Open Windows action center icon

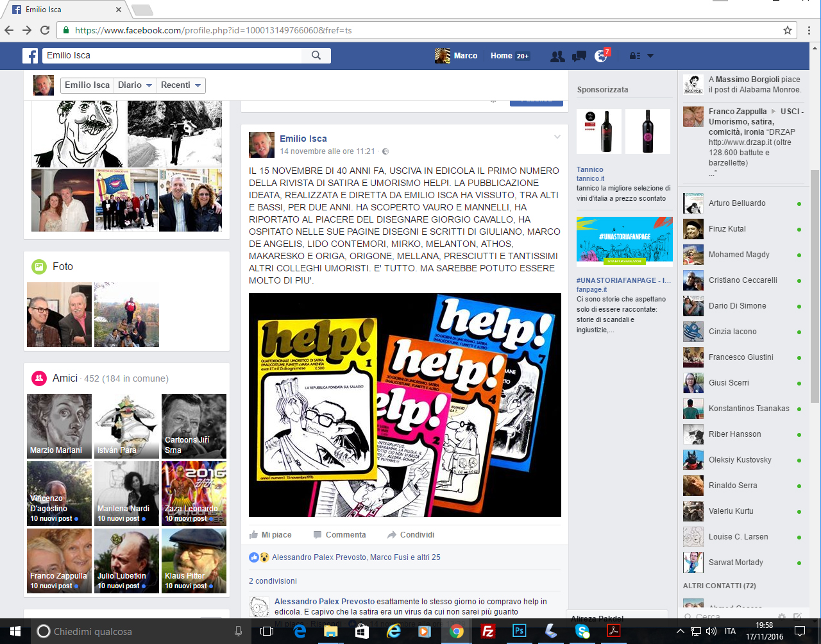coord(800,632)
